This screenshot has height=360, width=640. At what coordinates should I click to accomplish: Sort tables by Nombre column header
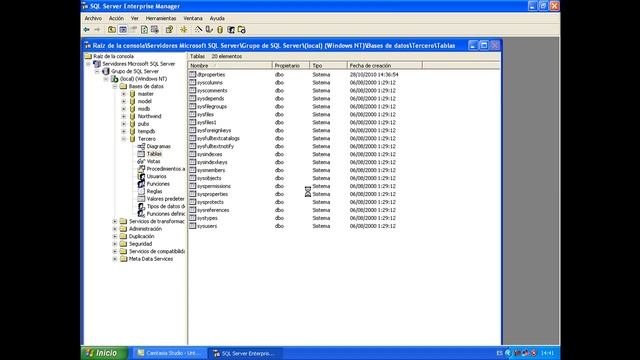[230, 65]
